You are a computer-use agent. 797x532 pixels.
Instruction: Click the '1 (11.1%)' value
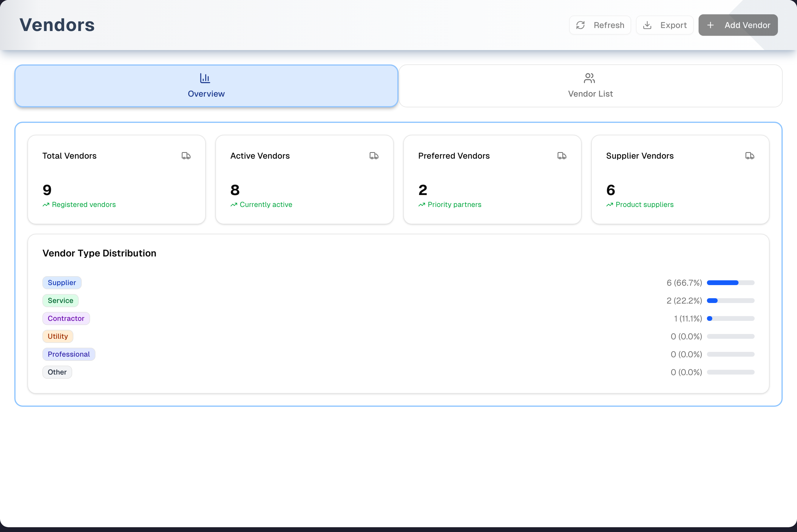tap(688, 318)
